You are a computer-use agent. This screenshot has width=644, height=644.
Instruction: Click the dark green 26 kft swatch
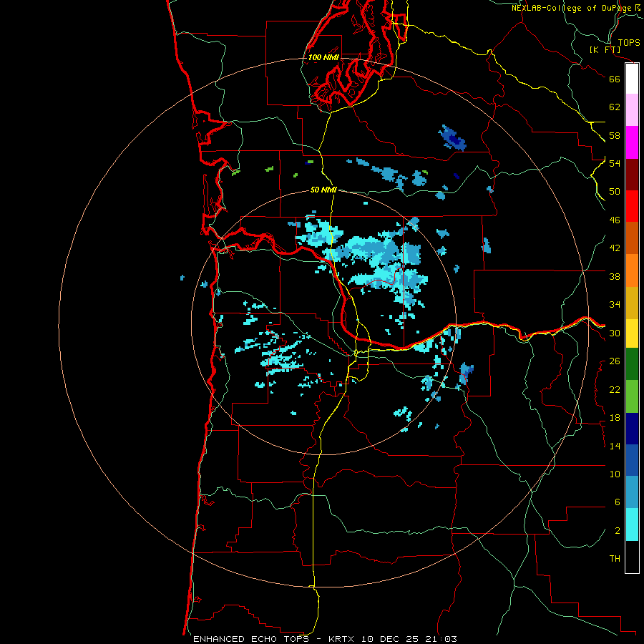(x=632, y=364)
